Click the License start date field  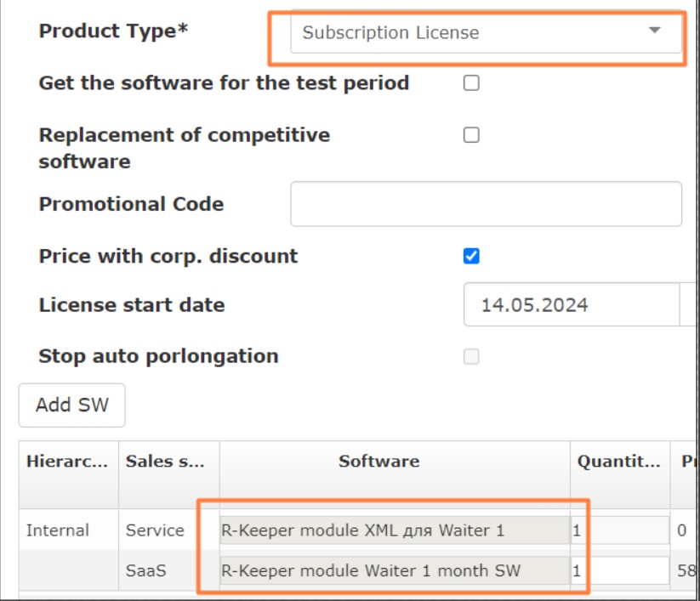tap(572, 304)
